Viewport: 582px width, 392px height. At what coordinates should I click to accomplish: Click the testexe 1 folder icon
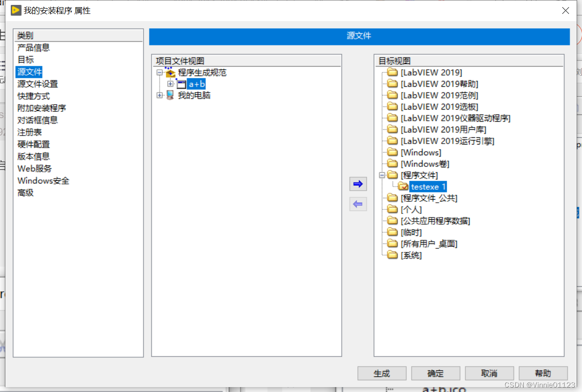403,187
